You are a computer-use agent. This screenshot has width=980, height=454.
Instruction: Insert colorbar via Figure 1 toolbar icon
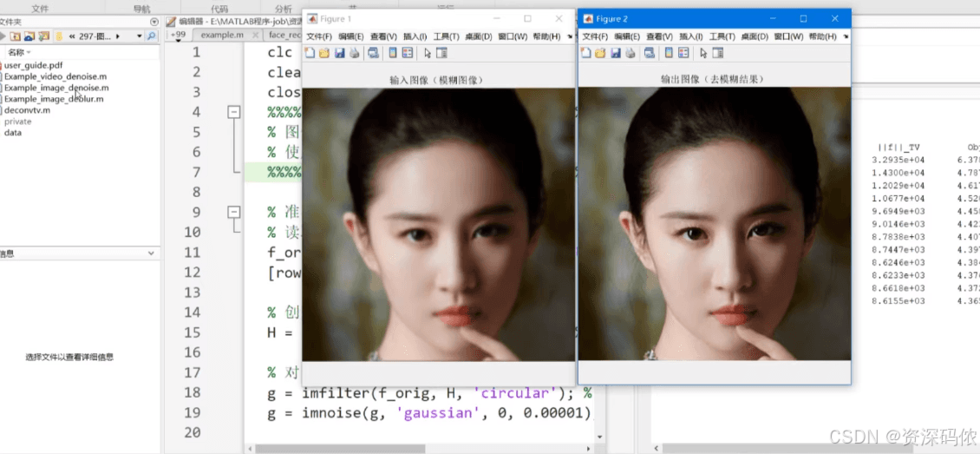(x=393, y=53)
